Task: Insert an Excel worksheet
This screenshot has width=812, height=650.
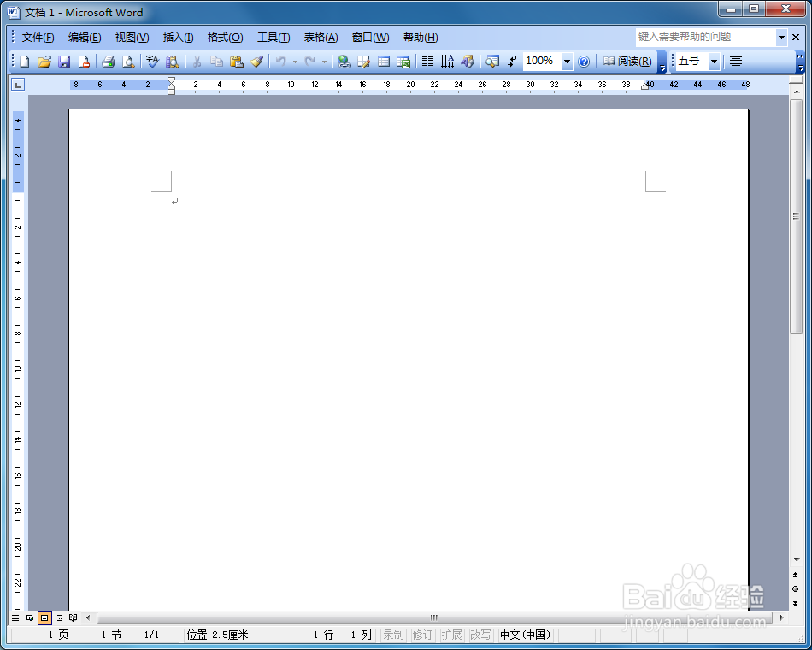Action: click(403, 62)
